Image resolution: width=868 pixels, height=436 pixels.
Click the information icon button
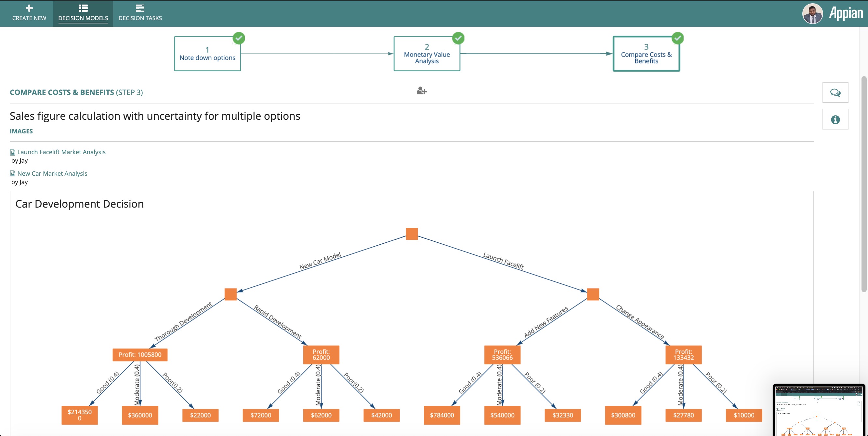(x=835, y=119)
